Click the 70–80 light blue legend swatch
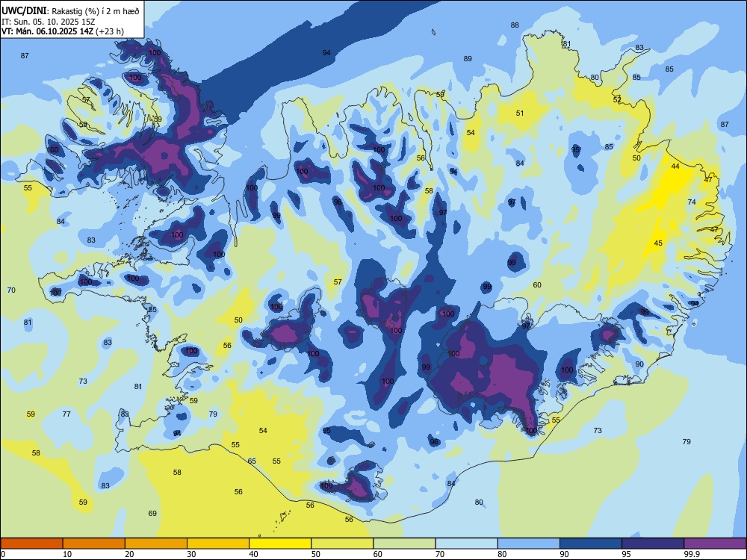This screenshot has width=747, height=560. (x=466, y=544)
